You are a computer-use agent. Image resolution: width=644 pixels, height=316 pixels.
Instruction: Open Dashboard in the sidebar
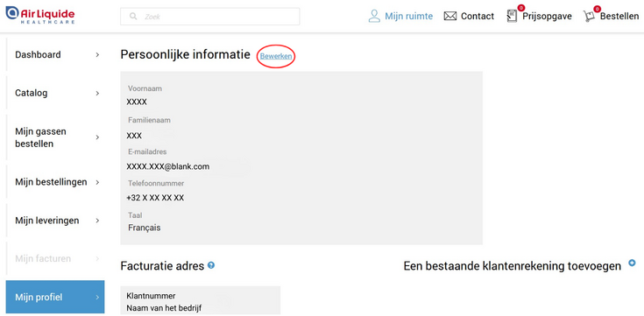tap(55, 54)
